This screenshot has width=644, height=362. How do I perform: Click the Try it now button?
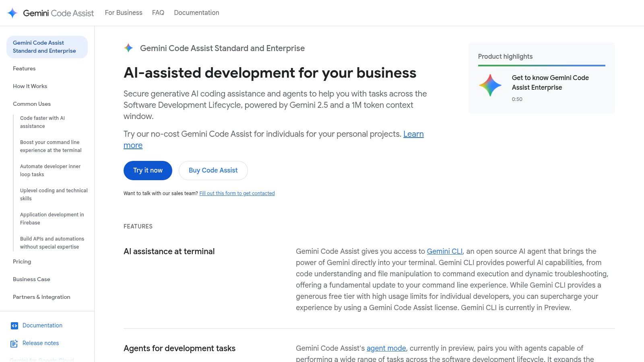[x=148, y=171]
